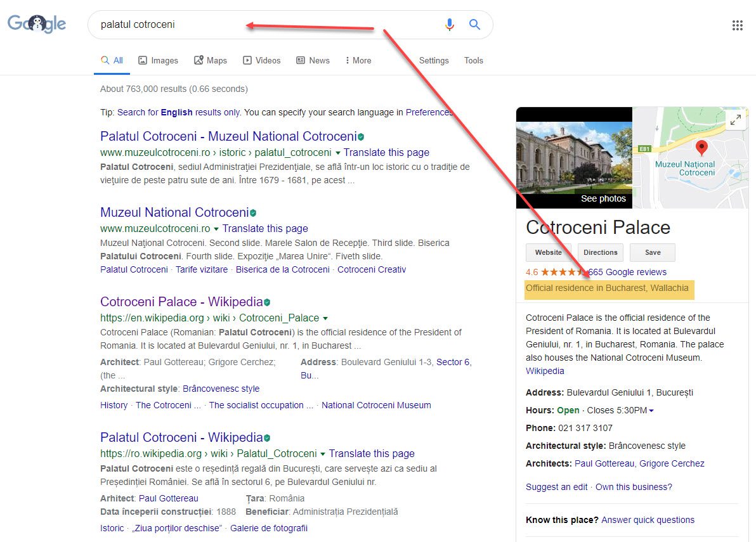Switch to the Images tab
756x542 pixels.
coord(158,61)
